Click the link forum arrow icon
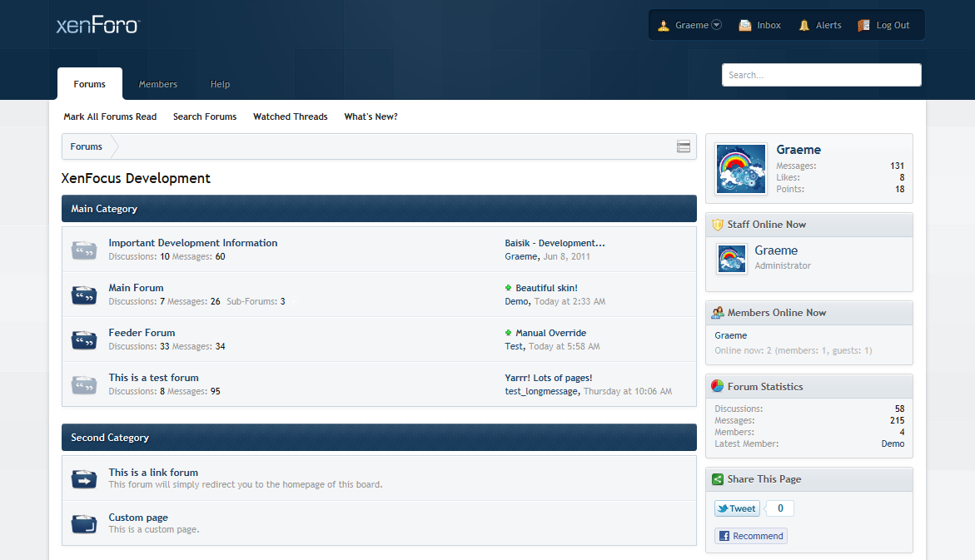The image size is (975, 560). 84,479
